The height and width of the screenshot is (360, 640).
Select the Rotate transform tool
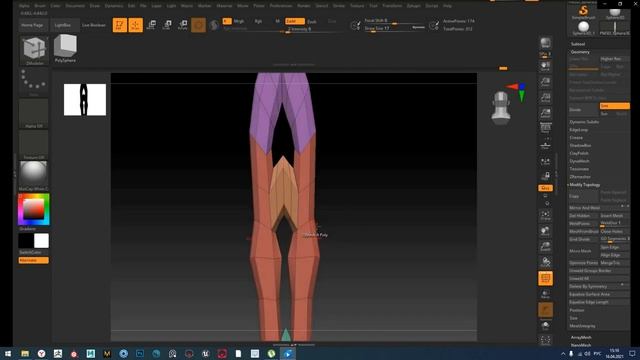[x=183, y=25]
